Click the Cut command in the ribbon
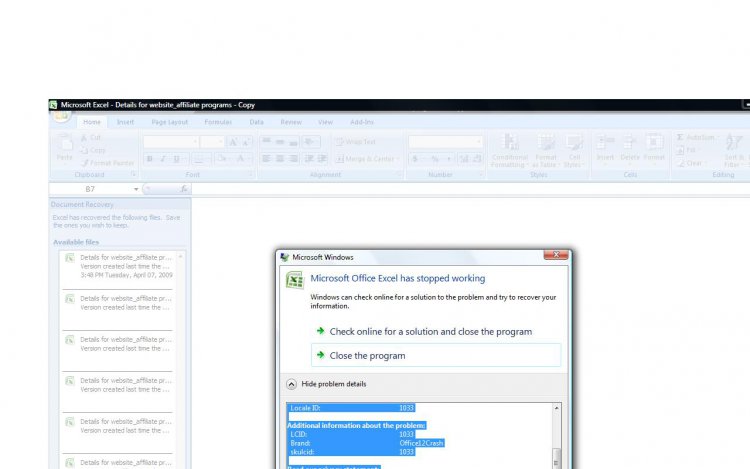 [91, 138]
